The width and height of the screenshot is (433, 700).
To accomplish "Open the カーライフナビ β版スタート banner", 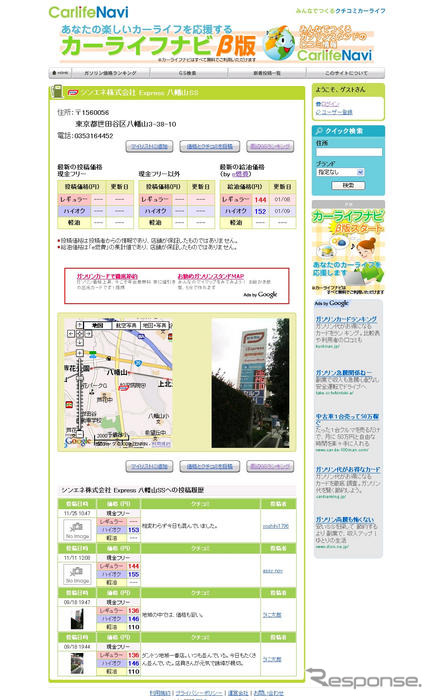I will click(x=348, y=252).
